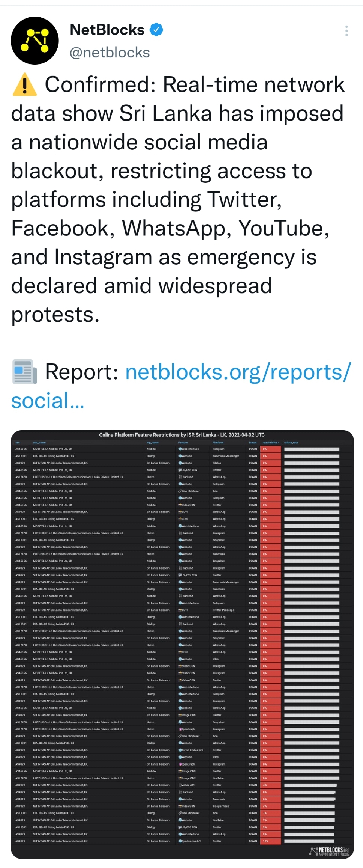Sort by the reachability column header
The height and width of the screenshot is (868, 363).
pyautogui.click(x=271, y=443)
